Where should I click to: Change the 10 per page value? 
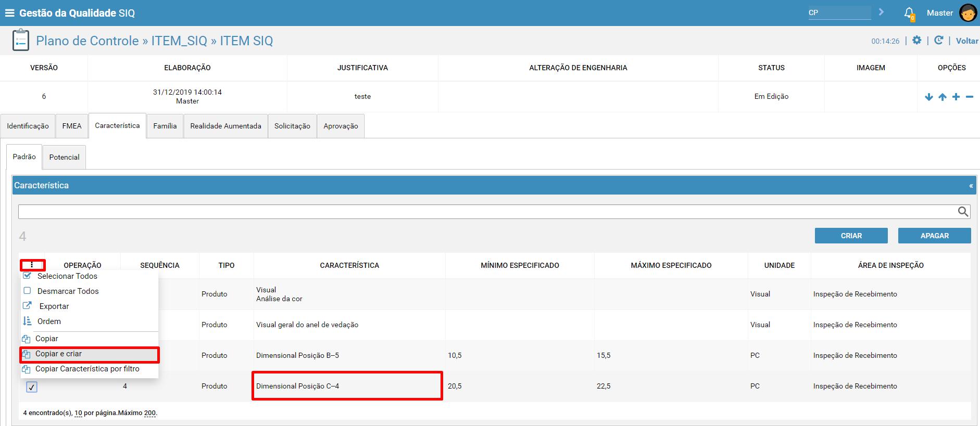(x=78, y=413)
